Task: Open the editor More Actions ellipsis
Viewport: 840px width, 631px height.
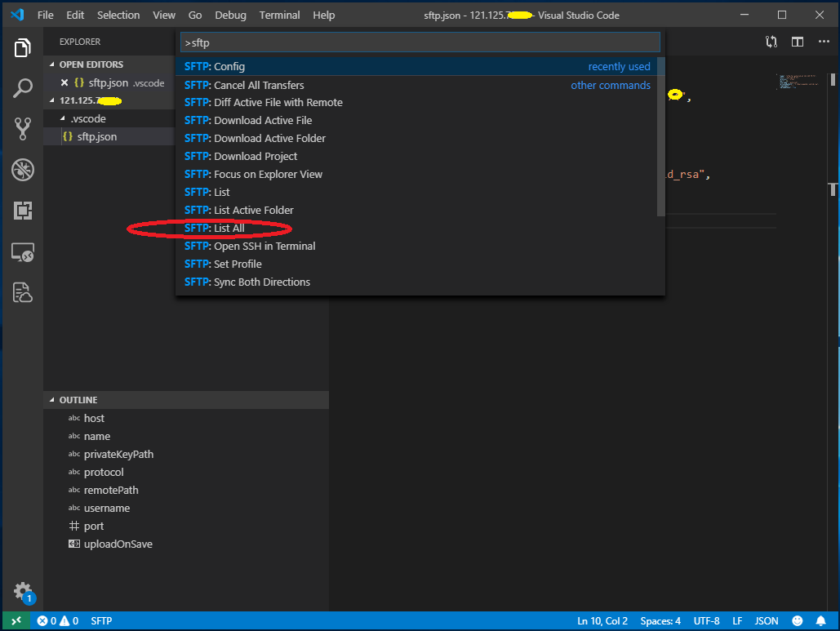Action: [x=824, y=42]
